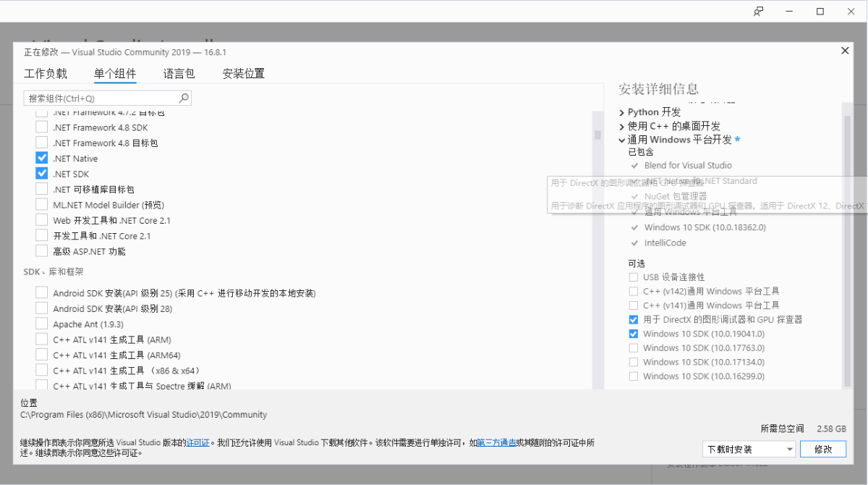868x485 pixels.
Task: Maximize the Visual Studio Installer window
Action: (x=820, y=12)
